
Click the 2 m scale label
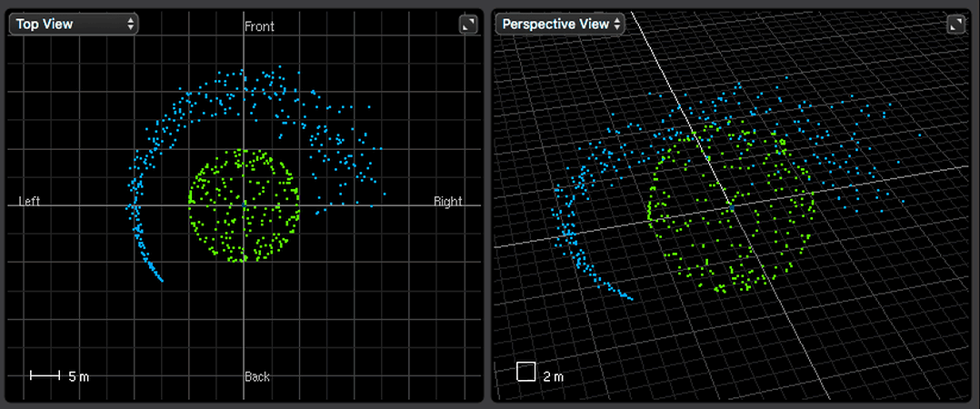[x=553, y=376]
